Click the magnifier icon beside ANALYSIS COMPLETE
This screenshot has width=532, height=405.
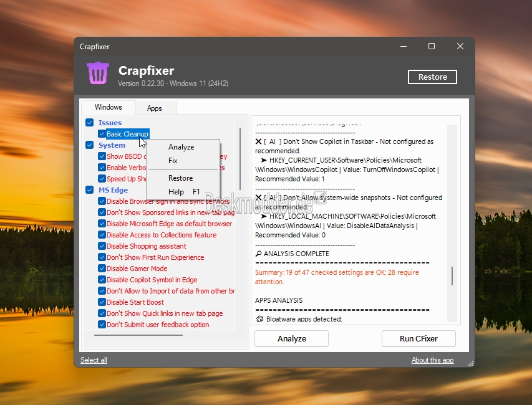(x=259, y=254)
